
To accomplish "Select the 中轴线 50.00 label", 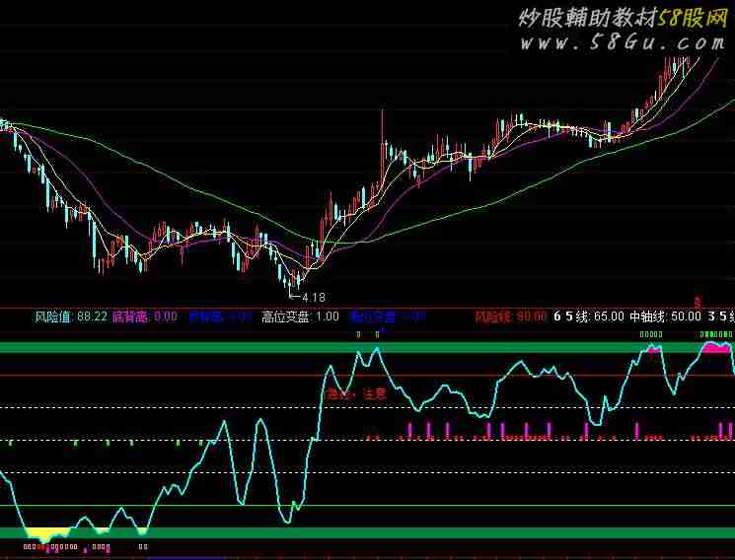I will (x=664, y=316).
